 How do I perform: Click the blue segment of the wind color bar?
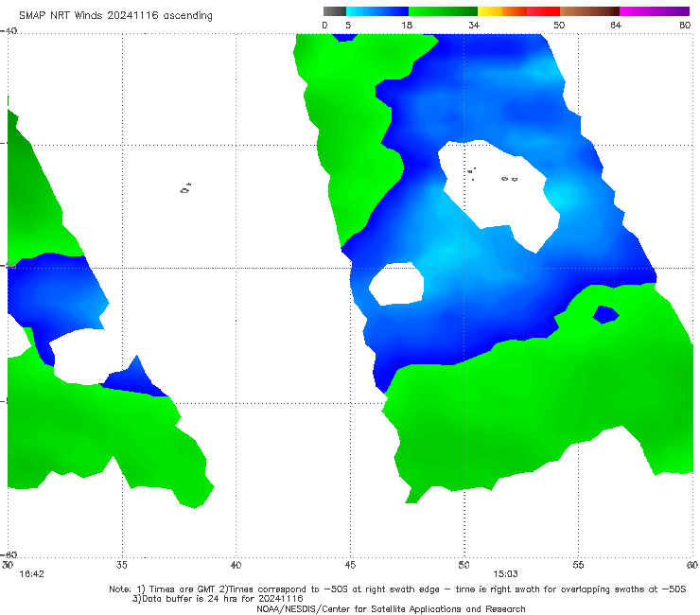(x=377, y=11)
